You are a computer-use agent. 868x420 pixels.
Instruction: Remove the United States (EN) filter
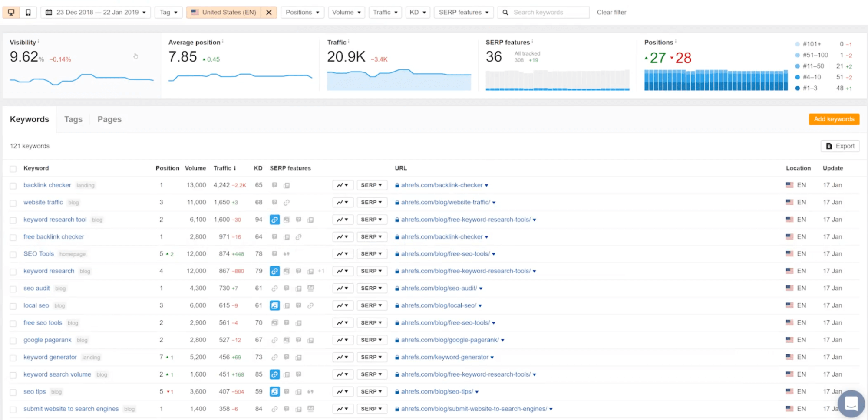[x=269, y=12]
